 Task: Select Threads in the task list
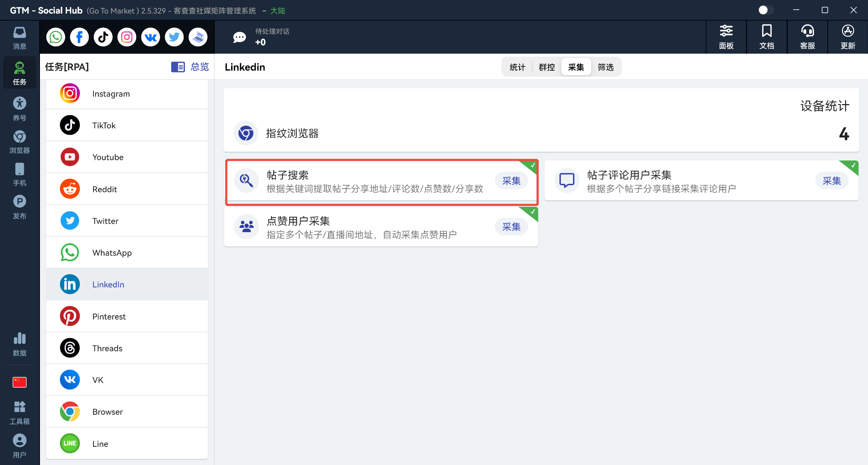pyautogui.click(x=127, y=348)
